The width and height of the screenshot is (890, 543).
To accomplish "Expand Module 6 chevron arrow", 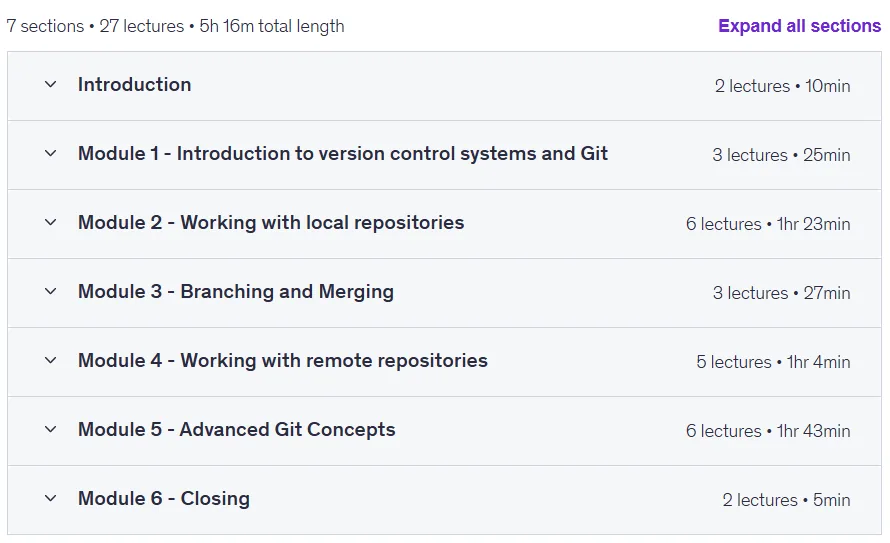I will pyautogui.click(x=51, y=498).
